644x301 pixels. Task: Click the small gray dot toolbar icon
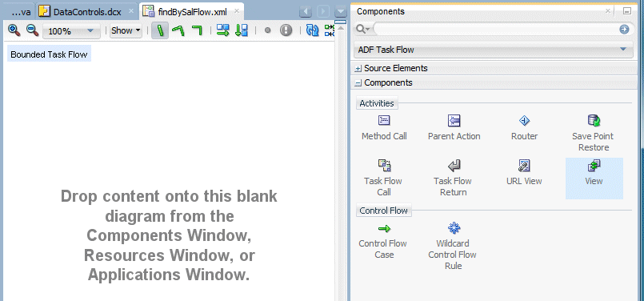[x=267, y=30]
